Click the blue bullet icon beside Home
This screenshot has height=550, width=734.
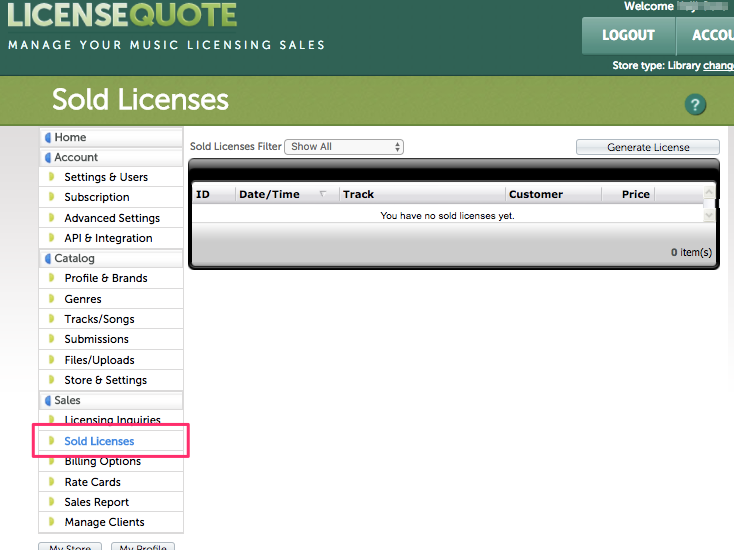click(x=47, y=138)
